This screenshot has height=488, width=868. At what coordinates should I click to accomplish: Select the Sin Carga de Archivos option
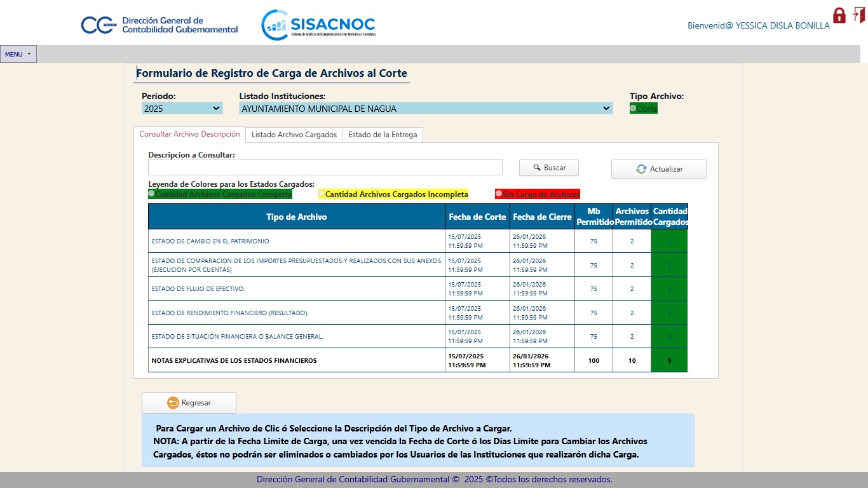pyautogui.click(x=499, y=194)
